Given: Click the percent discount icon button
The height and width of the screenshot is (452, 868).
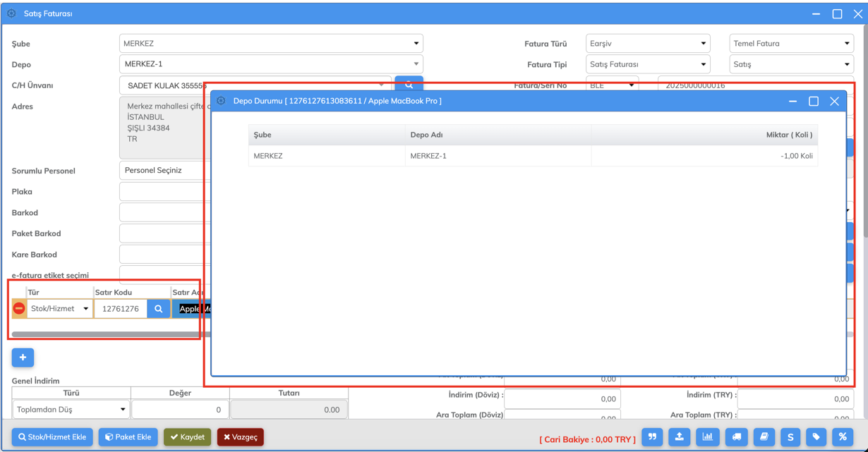Looking at the screenshot, I should 843,437.
